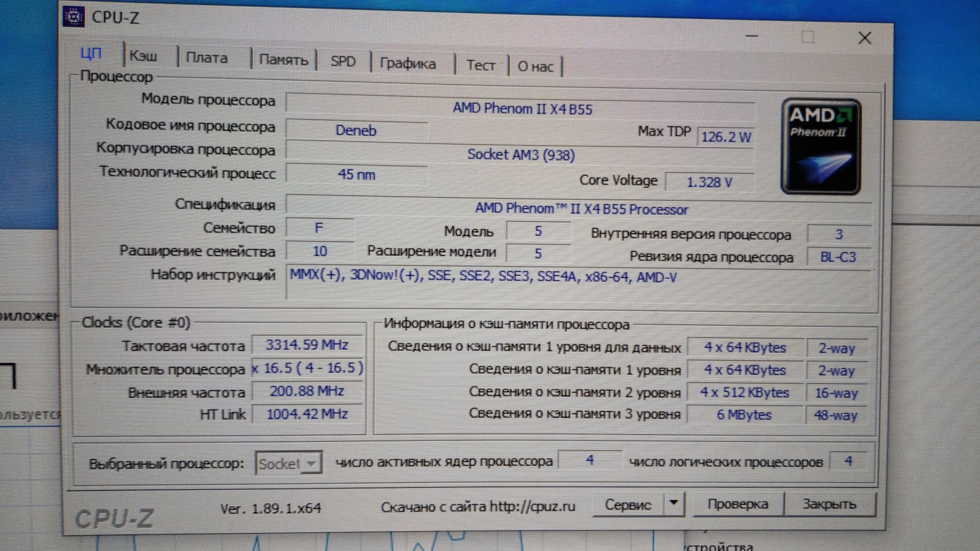Click the Расширение семейства value 10
The height and width of the screenshot is (551, 980).
tap(319, 251)
